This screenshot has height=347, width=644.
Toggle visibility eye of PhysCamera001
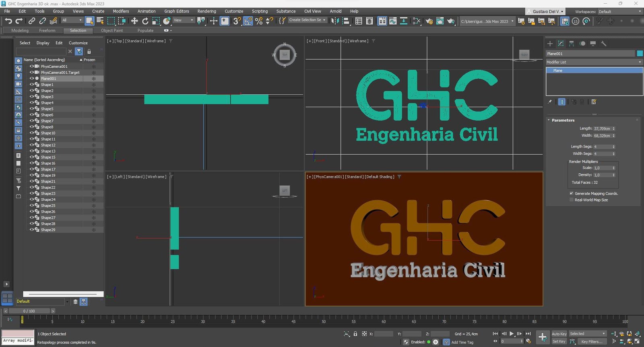point(32,66)
